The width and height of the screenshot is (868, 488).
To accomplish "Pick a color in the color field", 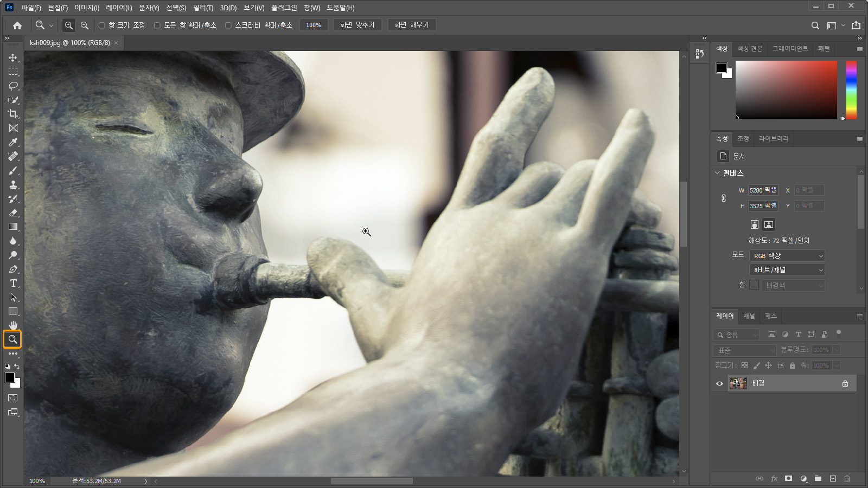I will tap(786, 89).
